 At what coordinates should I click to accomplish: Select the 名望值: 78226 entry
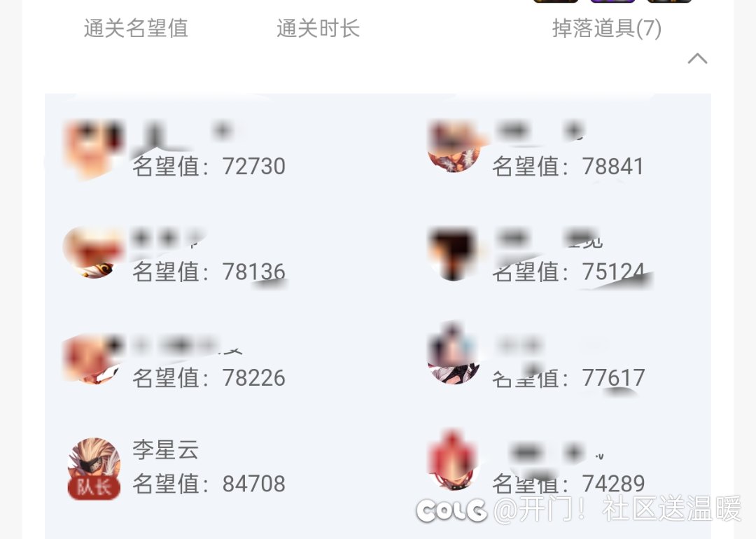click(209, 377)
